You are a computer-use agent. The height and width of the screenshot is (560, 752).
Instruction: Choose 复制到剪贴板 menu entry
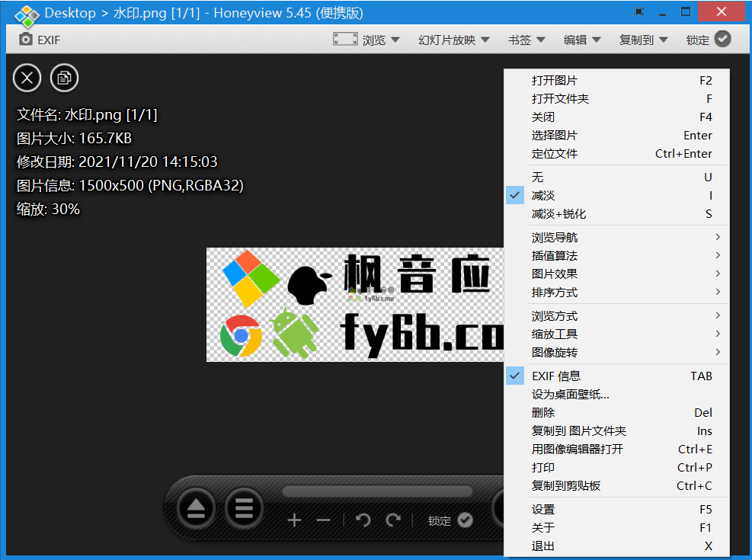pyautogui.click(x=617, y=485)
